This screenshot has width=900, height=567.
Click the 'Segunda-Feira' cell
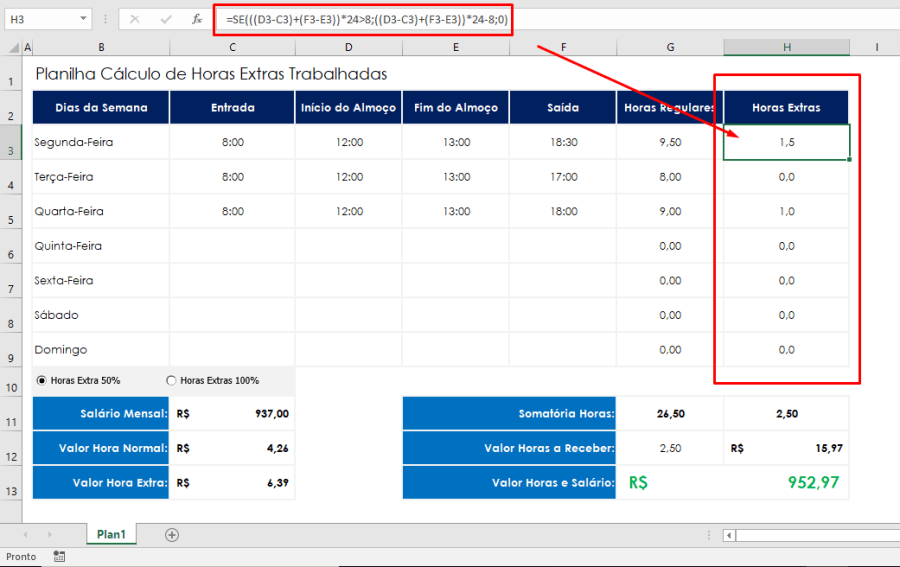(101, 142)
